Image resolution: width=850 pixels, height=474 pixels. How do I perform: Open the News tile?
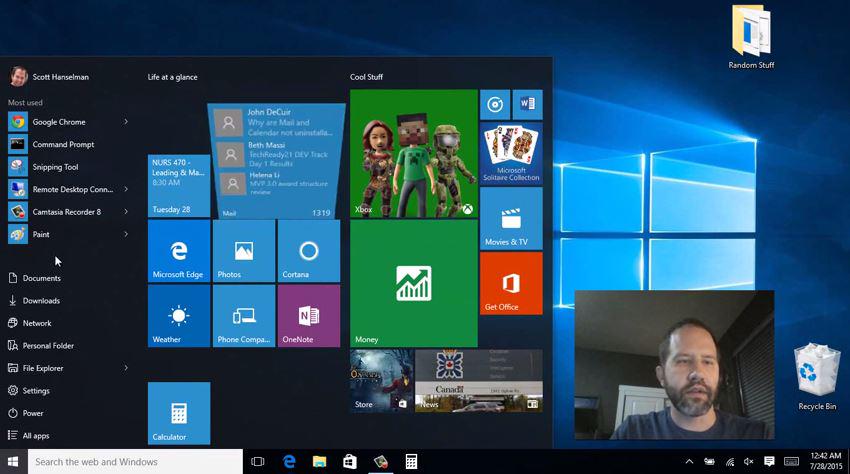(479, 381)
